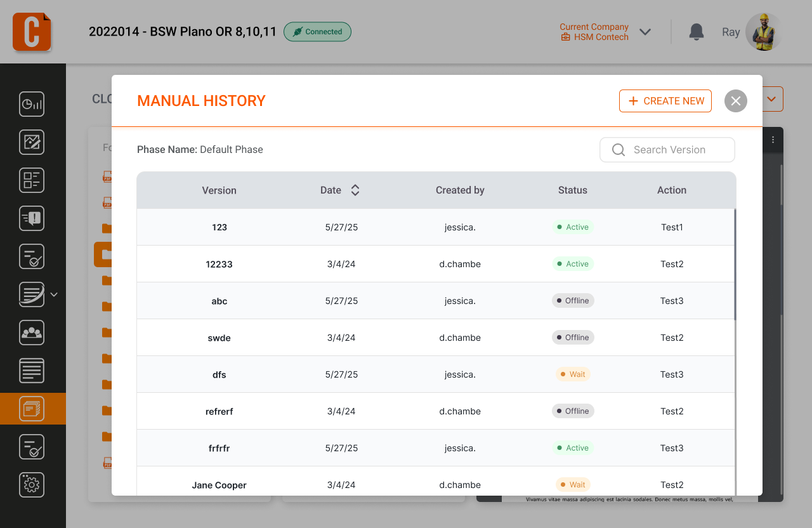Click the alert message icon in sidebar

[x=32, y=218]
